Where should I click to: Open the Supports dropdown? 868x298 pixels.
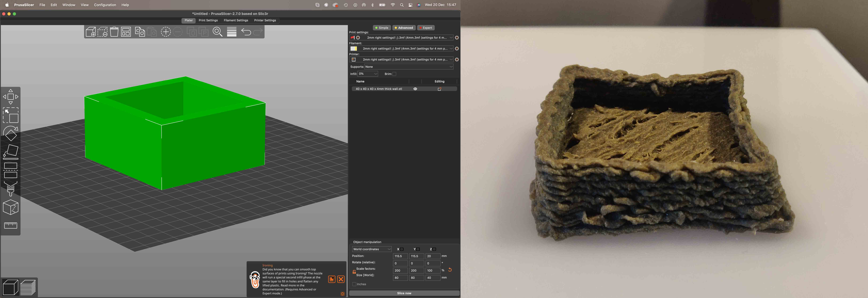409,67
